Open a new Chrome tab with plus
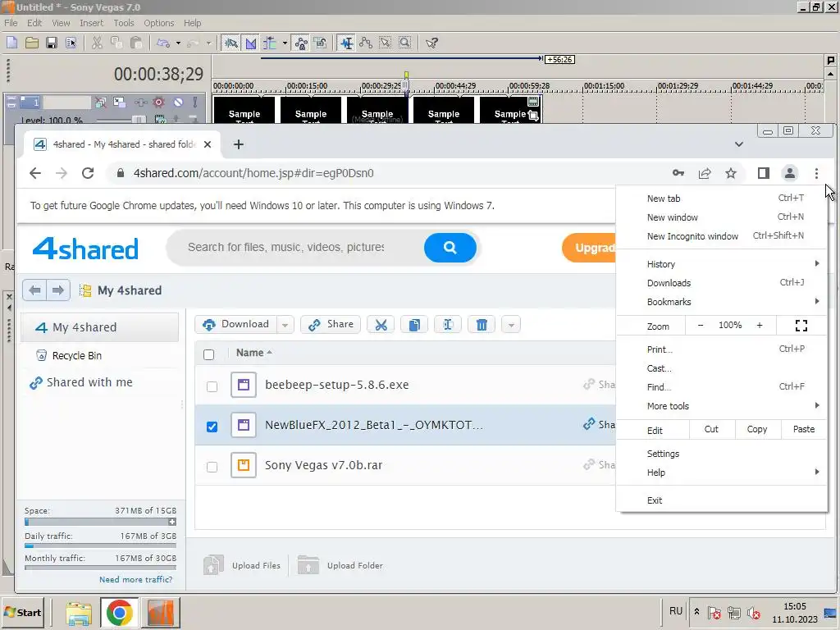The height and width of the screenshot is (630, 840). click(239, 144)
